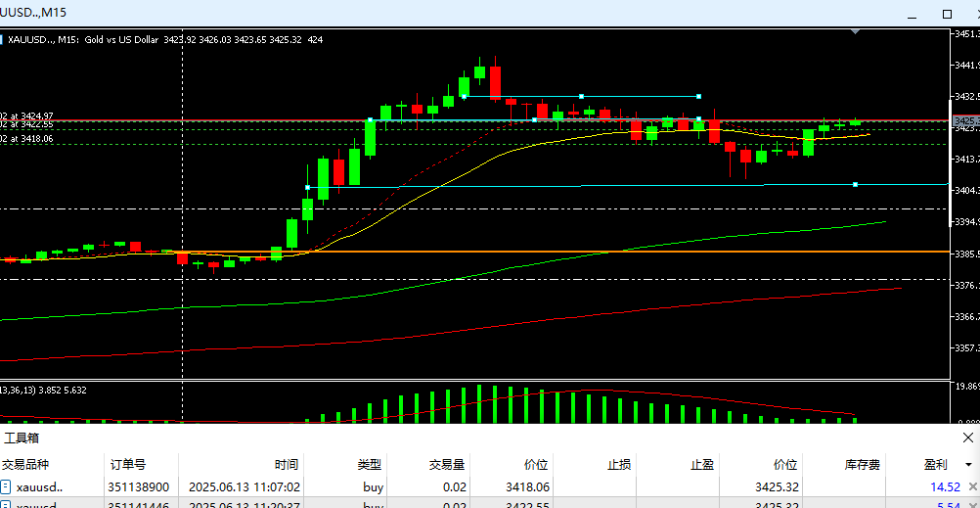The image size is (980, 508).
Task: Sort orders by the 订单号 column header
Action: click(x=127, y=464)
